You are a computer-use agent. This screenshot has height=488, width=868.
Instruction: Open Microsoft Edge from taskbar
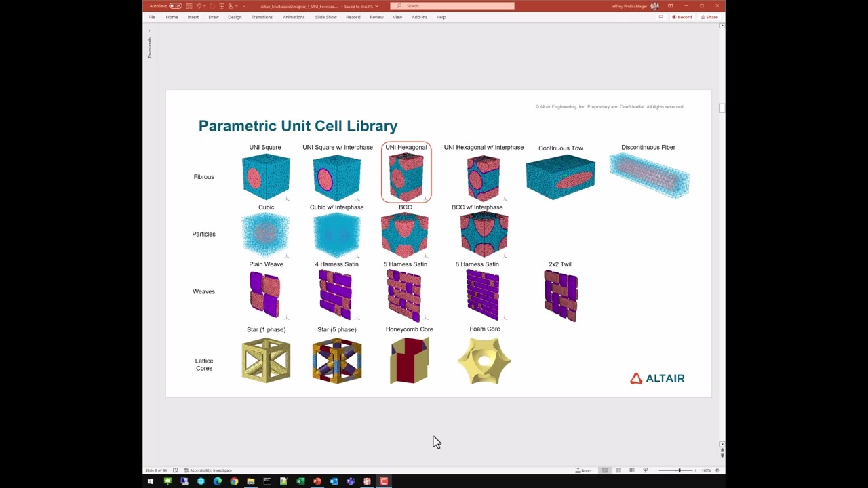pos(218,481)
